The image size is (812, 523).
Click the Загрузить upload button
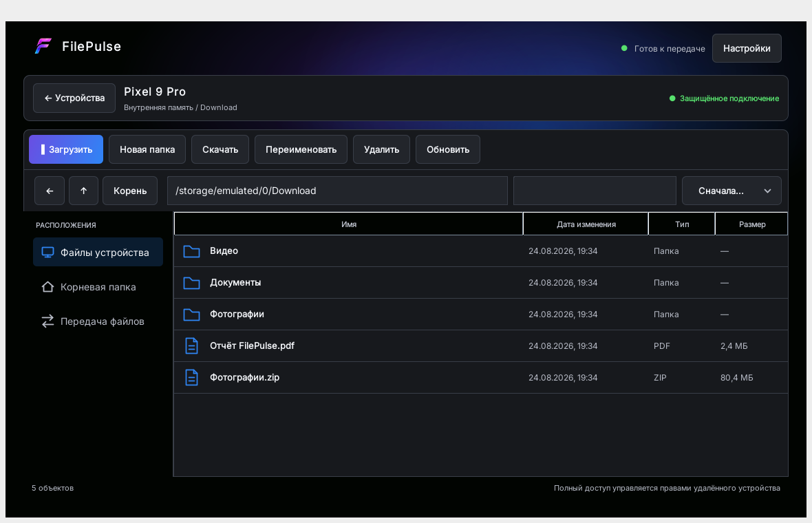[x=66, y=149]
